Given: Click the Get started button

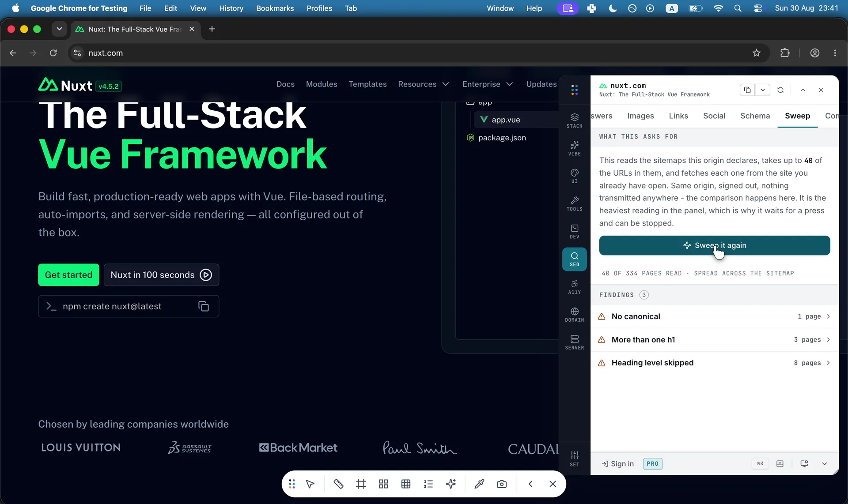Looking at the screenshot, I should pos(68,275).
